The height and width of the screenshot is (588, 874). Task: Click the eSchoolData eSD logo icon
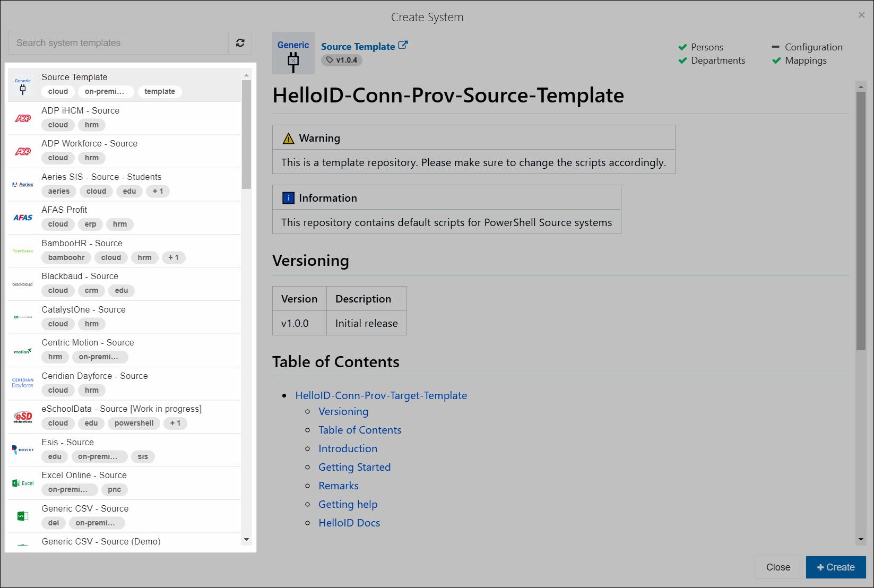coord(23,417)
